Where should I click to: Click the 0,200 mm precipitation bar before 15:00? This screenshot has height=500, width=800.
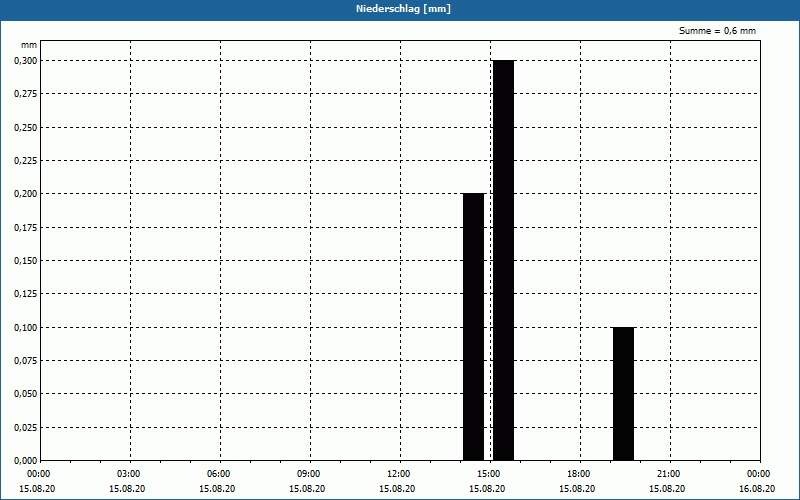click(x=473, y=327)
